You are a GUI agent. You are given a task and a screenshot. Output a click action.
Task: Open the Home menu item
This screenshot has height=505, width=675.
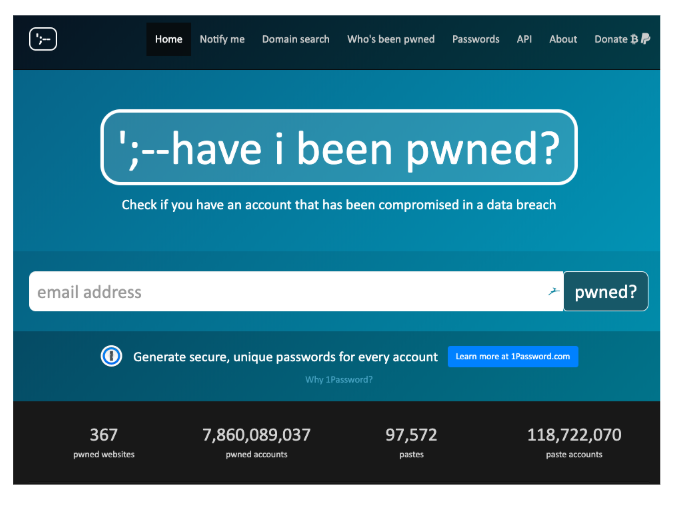click(168, 39)
